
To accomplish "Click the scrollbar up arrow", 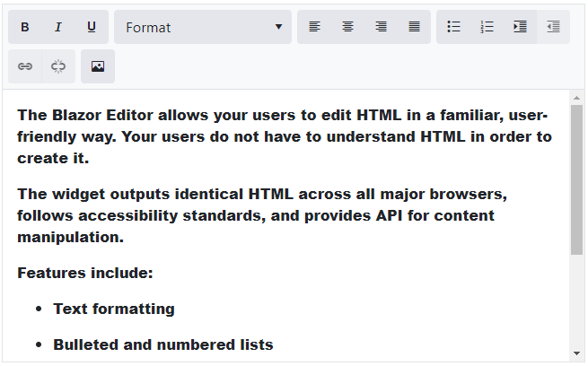I will [x=576, y=98].
